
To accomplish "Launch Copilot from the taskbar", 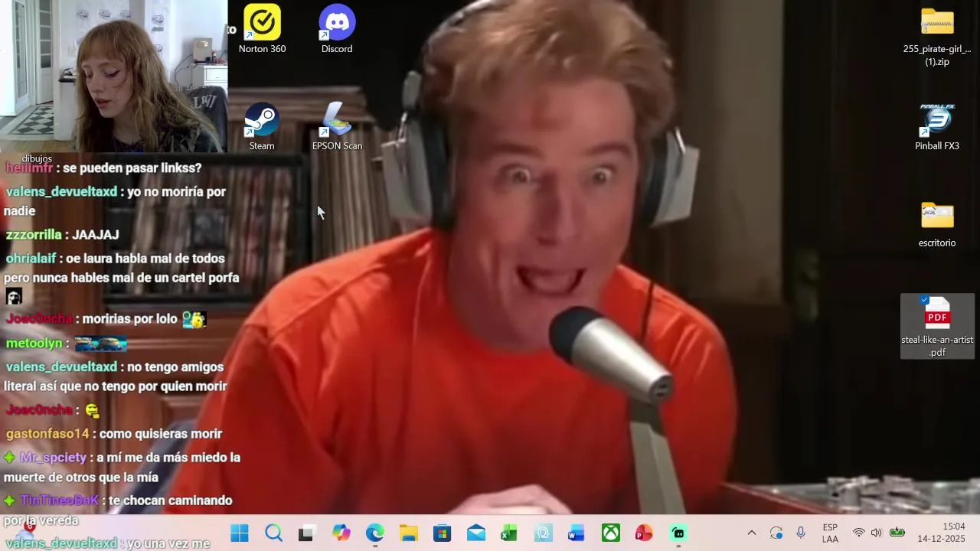I will point(341,533).
